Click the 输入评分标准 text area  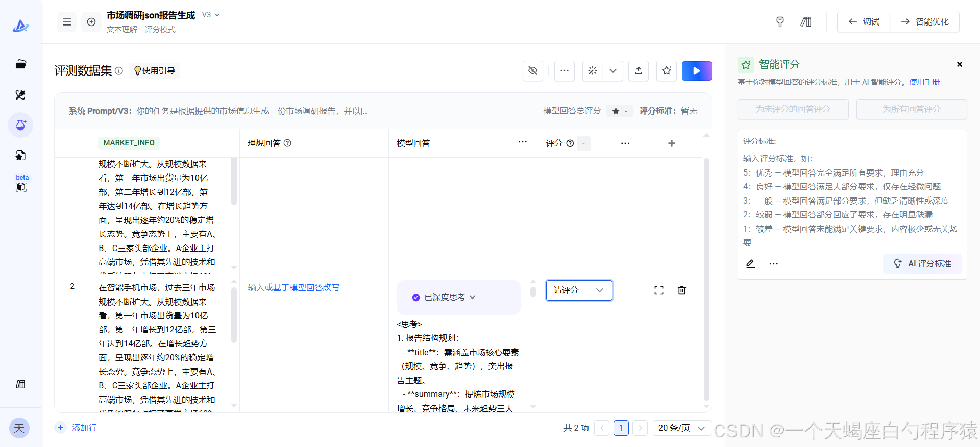coord(850,200)
